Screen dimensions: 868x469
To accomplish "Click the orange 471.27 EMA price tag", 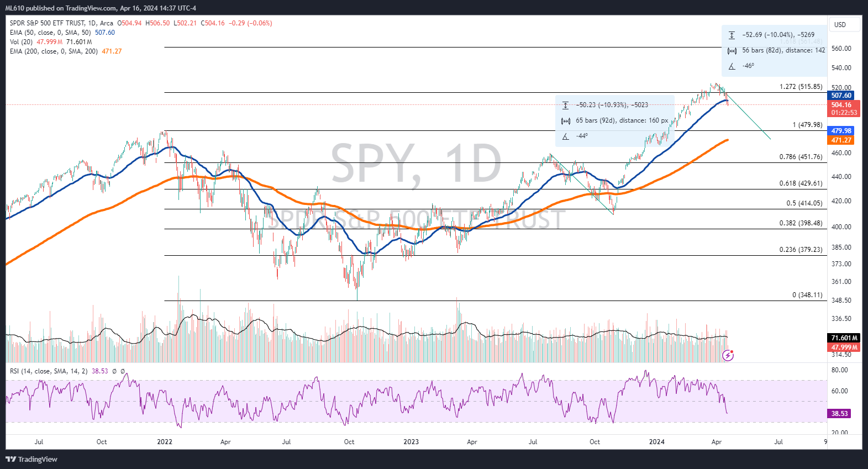I will pos(841,140).
